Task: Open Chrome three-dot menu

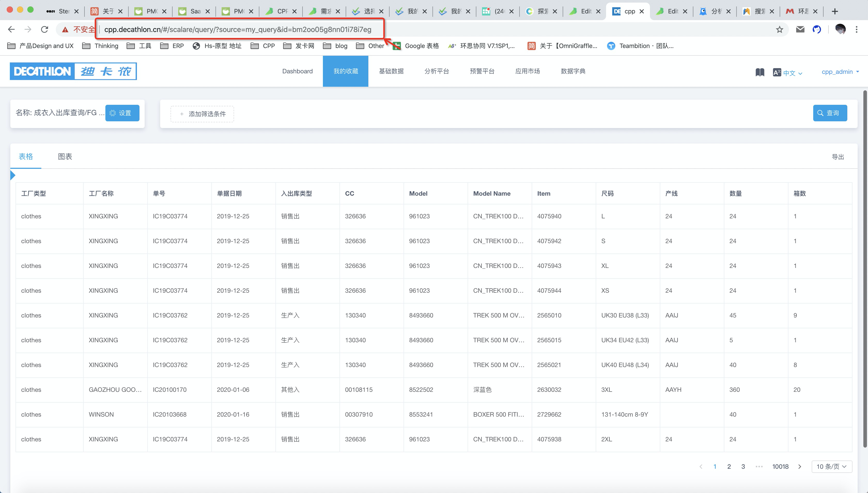Action: point(856,30)
